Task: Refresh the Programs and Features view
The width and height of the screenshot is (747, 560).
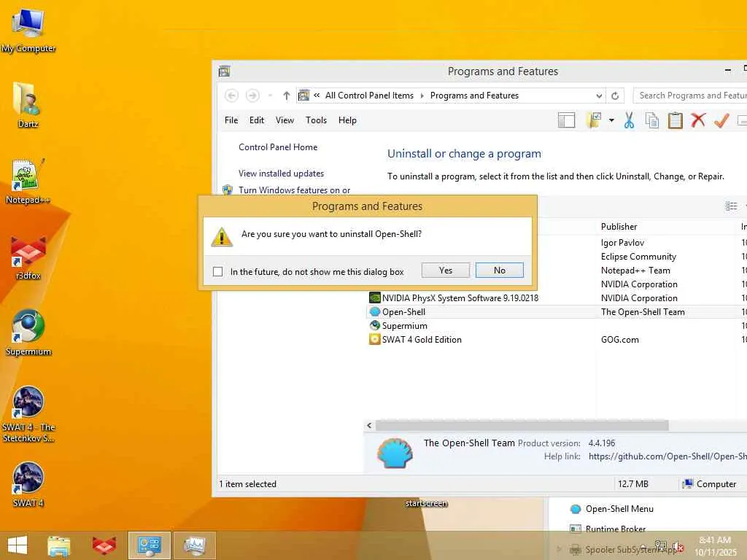Action: 615,96
